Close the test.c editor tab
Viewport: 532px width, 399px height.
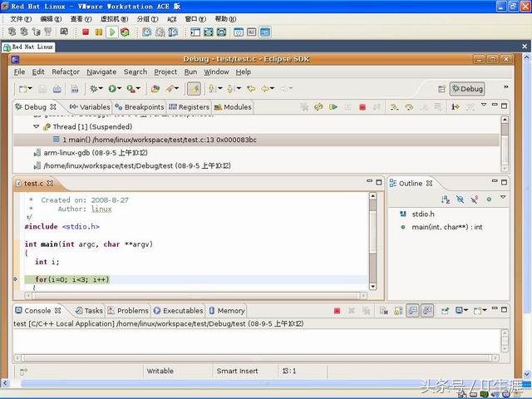pyautogui.click(x=50, y=183)
